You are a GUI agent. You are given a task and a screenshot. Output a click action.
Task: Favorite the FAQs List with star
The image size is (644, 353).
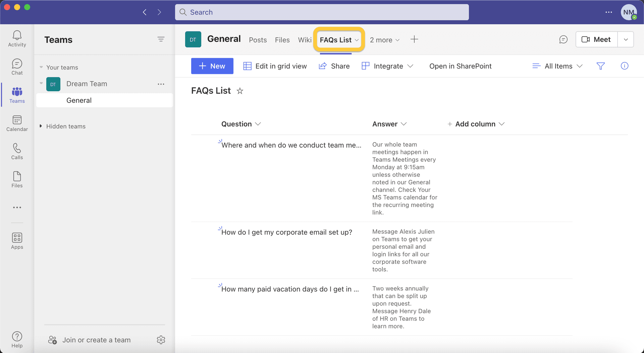[239, 91]
